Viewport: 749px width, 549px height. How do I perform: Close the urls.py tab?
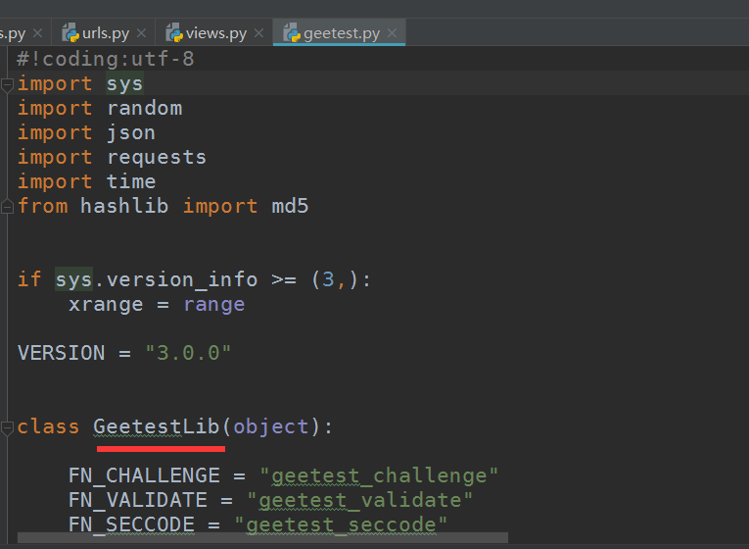point(141,33)
